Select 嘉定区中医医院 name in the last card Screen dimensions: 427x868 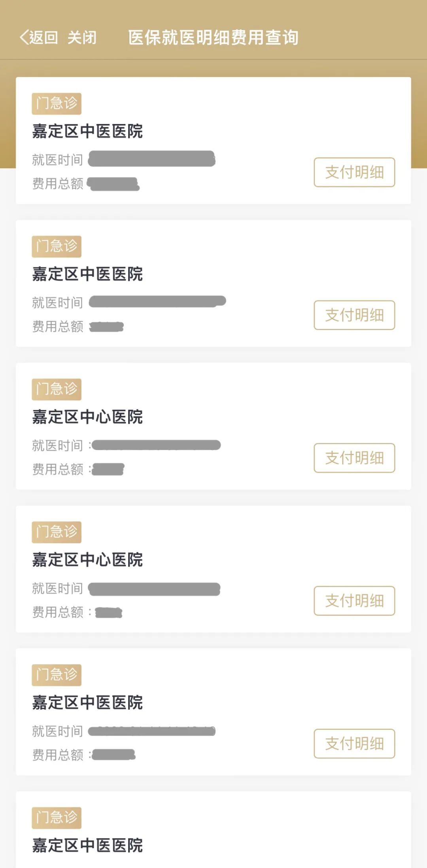tap(87, 845)
